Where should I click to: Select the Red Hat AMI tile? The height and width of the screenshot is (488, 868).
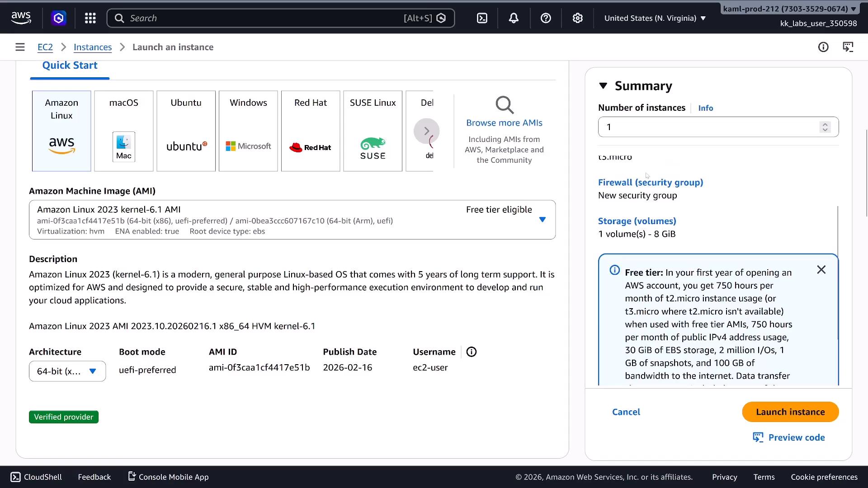coord(311,131)
